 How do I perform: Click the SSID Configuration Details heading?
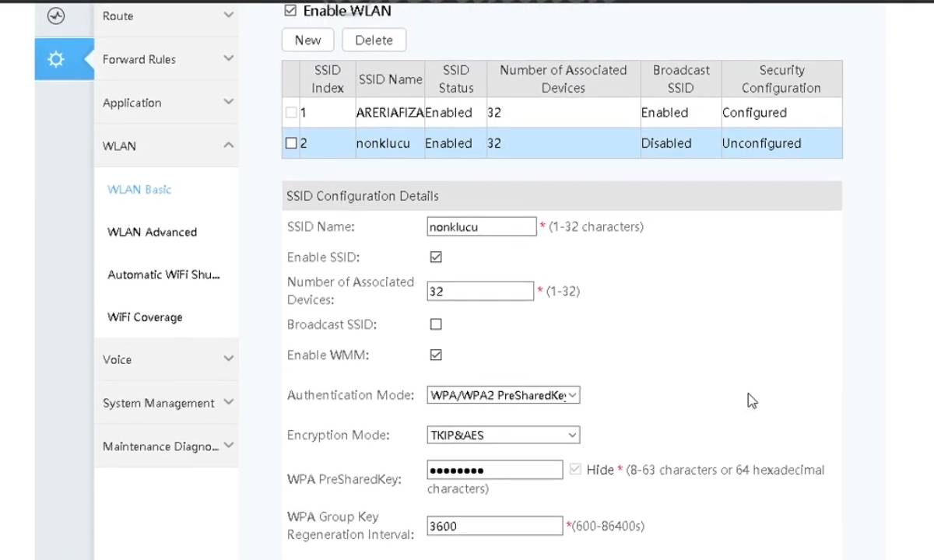click(362, 196)
